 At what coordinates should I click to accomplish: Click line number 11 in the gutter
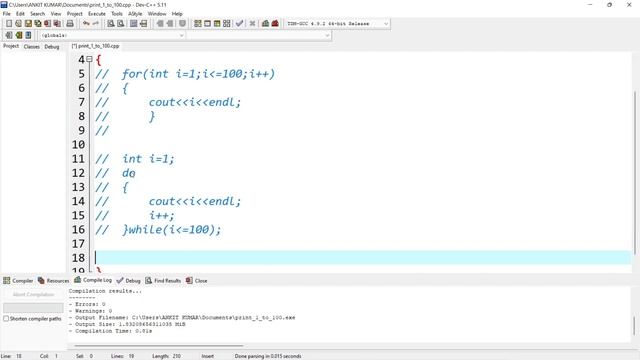click(78, 159)
